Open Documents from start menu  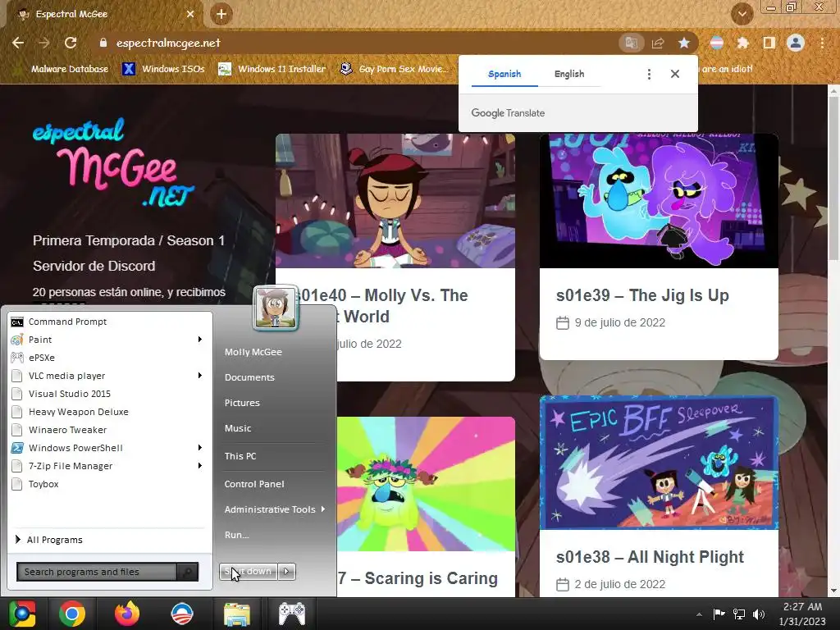tap(249, 377)
